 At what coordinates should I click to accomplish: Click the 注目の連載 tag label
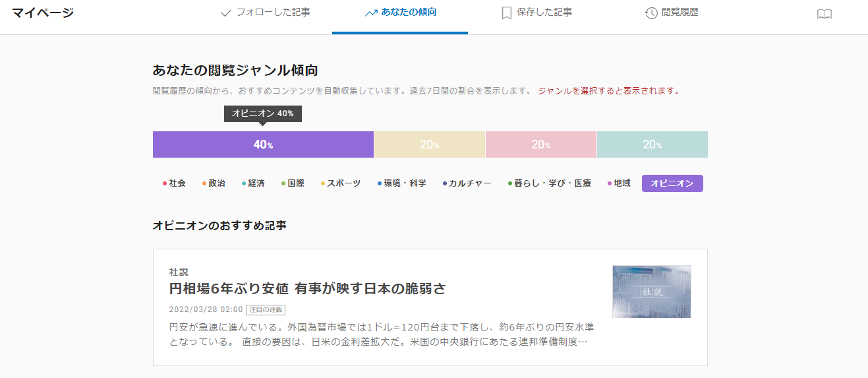point(266,309)
